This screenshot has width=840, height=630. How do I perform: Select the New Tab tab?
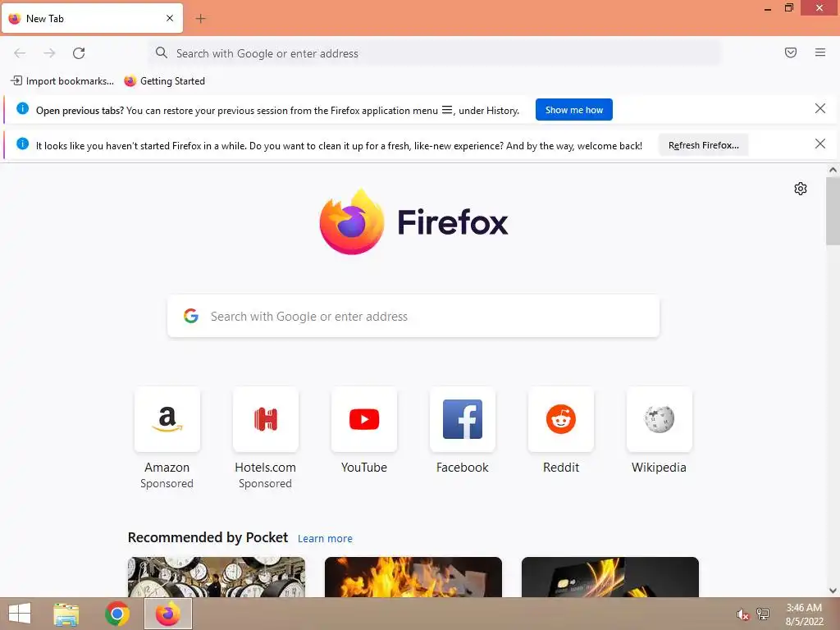tap(92, 18)
